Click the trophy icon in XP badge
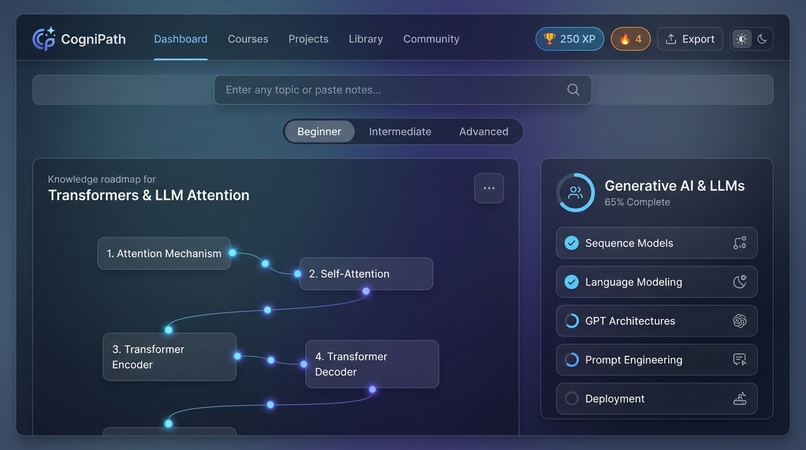806x450 pixels. click(x=549, y=39)
